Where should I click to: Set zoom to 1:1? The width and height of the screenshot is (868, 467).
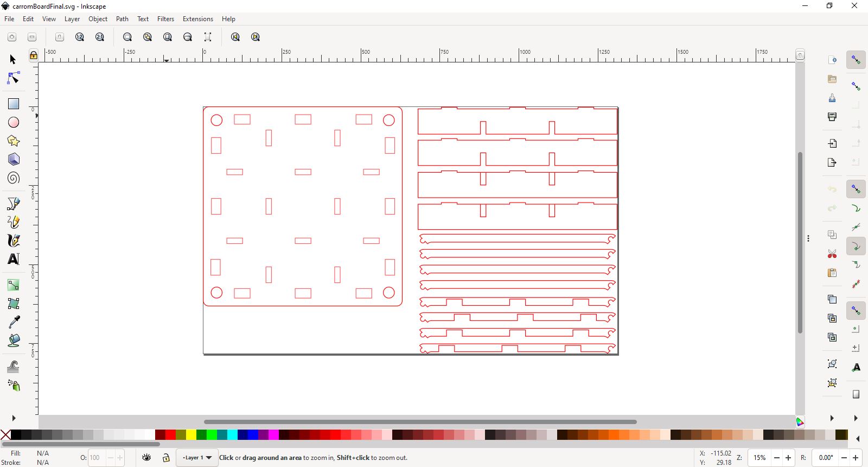click(60, 37)
